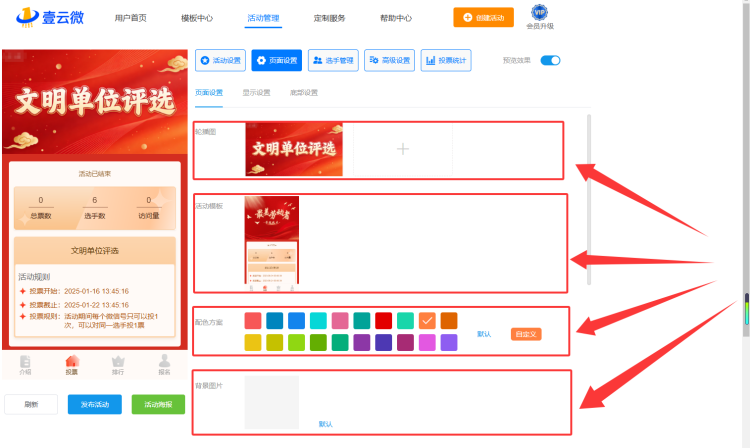The width and height of the screenshot is (750, 448).
Task: Select the checked orange color swatch
Action: click(x=427, y=320)
